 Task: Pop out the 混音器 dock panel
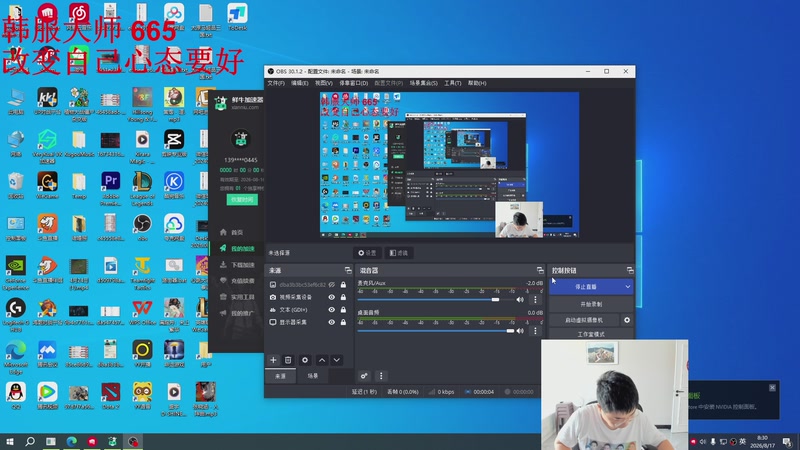pos(540,270)
